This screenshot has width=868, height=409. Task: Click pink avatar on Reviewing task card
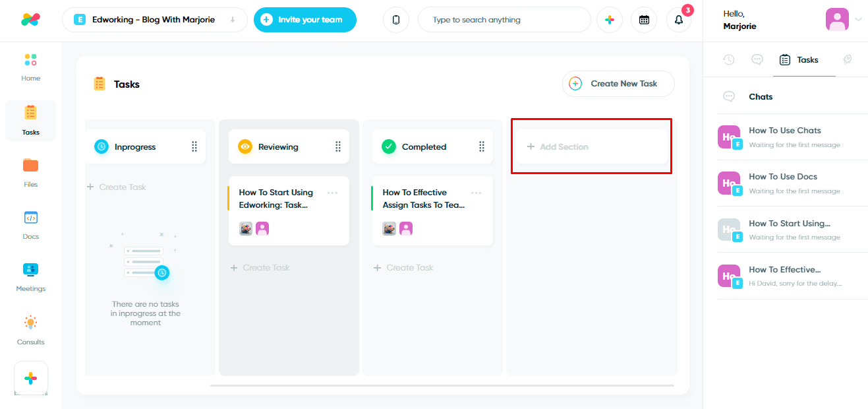tap(262, 228)
